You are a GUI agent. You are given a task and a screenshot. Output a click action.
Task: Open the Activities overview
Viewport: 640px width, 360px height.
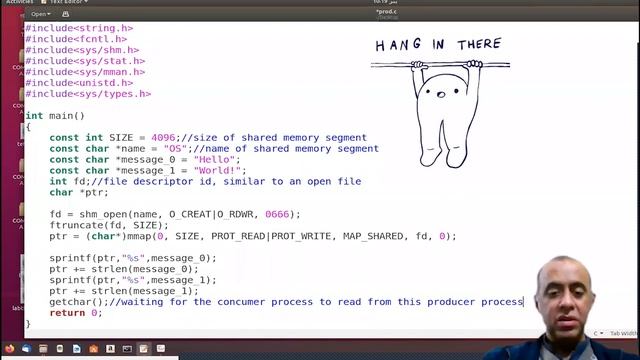(x=19, y=2)
